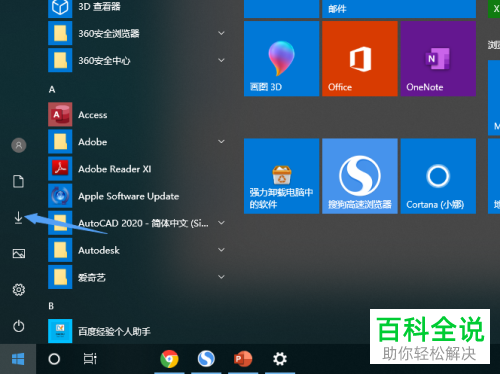Image resolution: width=500 pixels, height=374 pixels.
Task: Open the 3D 查看器 app entry
Action: coord(137,7)
